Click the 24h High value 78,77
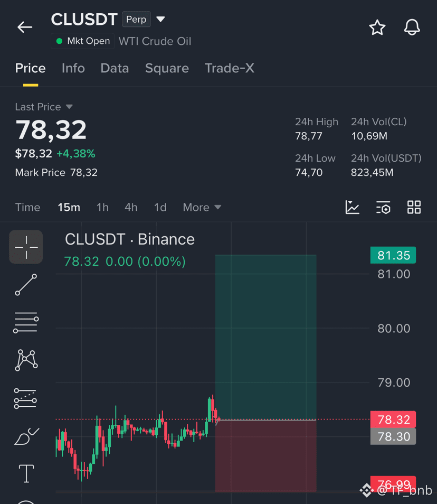The height and width of the screenshot is (504, 437). 309,136
